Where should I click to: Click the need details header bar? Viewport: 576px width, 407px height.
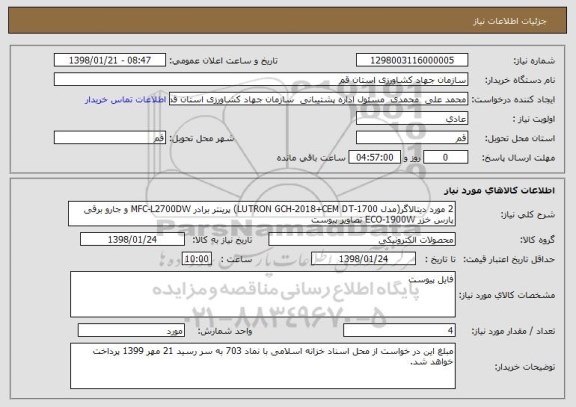(288, 21)
